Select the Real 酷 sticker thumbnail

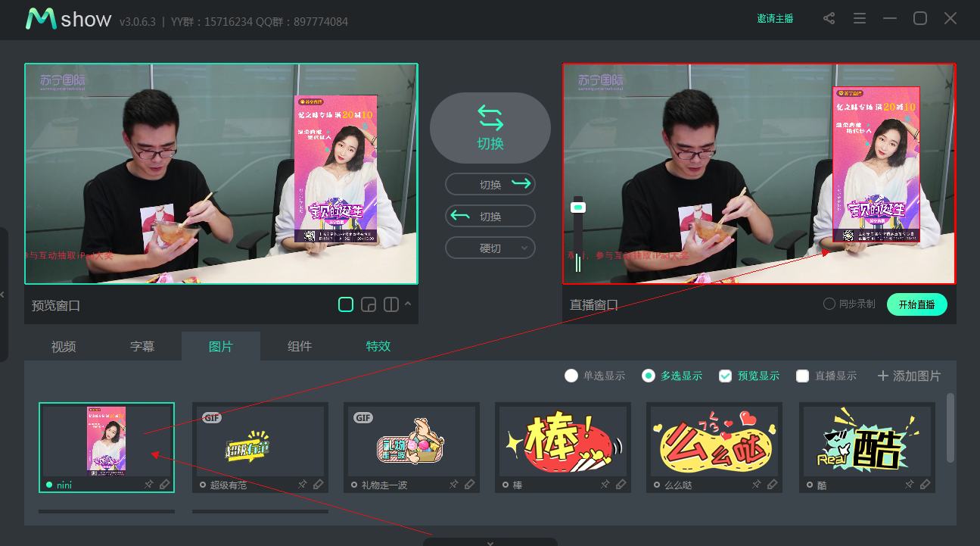[867, 441]
